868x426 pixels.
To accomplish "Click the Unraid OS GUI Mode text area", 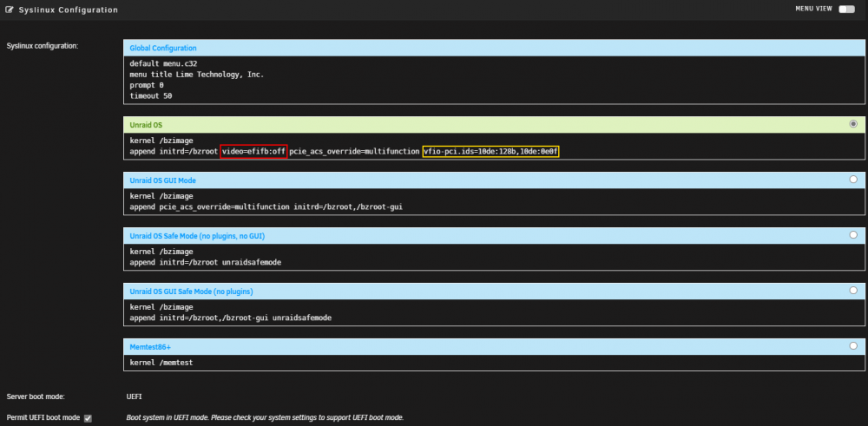I will coord(494,201).
